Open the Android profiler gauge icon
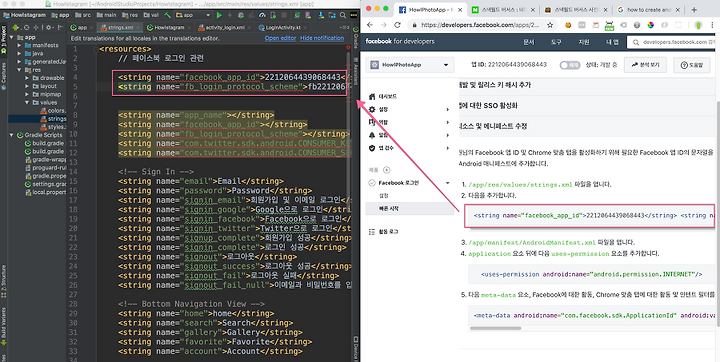Viewport: 720px width, 362px height. point(262,15)
